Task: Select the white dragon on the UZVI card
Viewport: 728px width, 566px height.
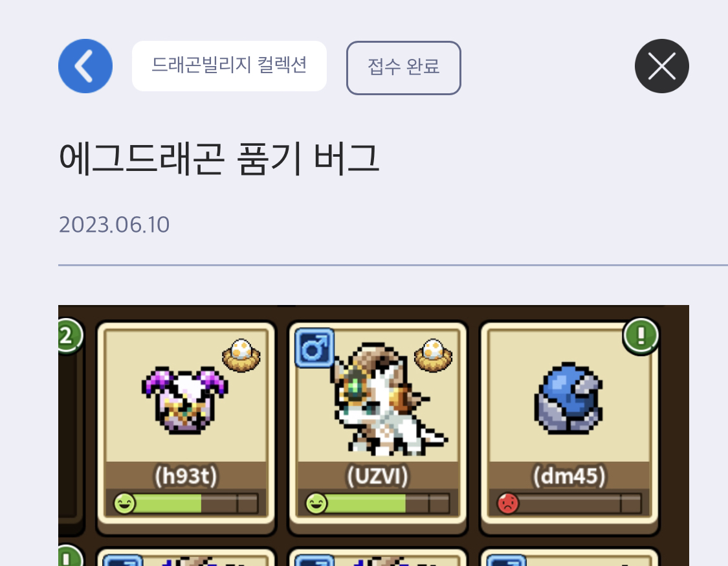Action: 386,400
